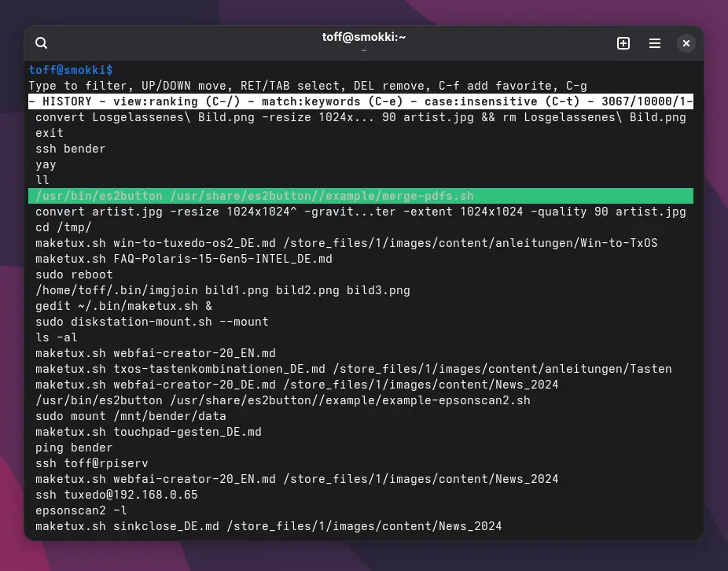Click the search icon in terminal header
Screen dimensions: 728x571
point(42,43)
